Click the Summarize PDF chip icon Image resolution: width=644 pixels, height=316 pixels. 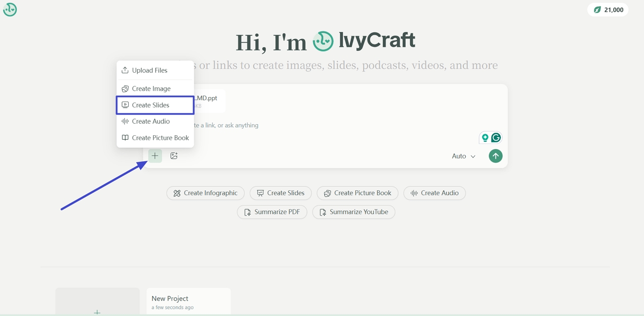[248, 212]
